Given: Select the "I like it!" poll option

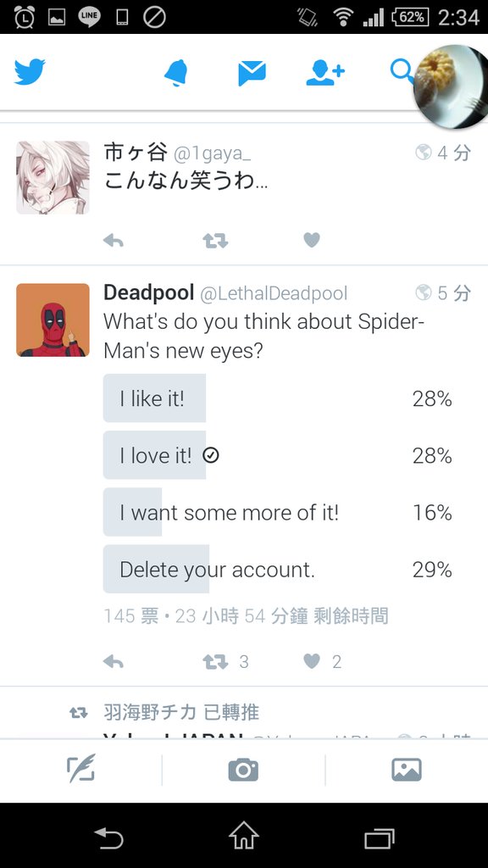Looking at the screenshot, I should coord(278,398).
